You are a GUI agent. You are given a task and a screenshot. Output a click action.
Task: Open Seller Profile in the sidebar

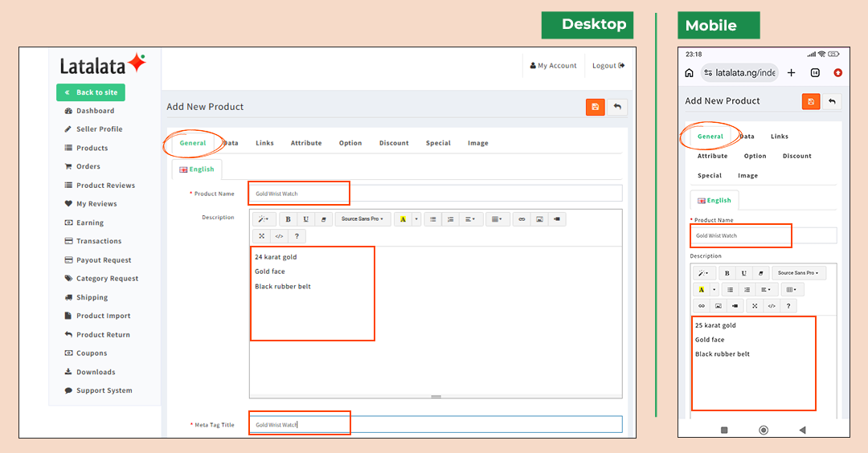[93, 129]
